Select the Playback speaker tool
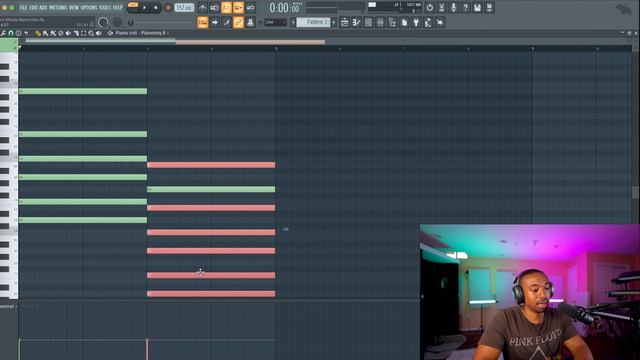Image resolution: width=640 pixels, height=360 pixels. tap(99, 33)
